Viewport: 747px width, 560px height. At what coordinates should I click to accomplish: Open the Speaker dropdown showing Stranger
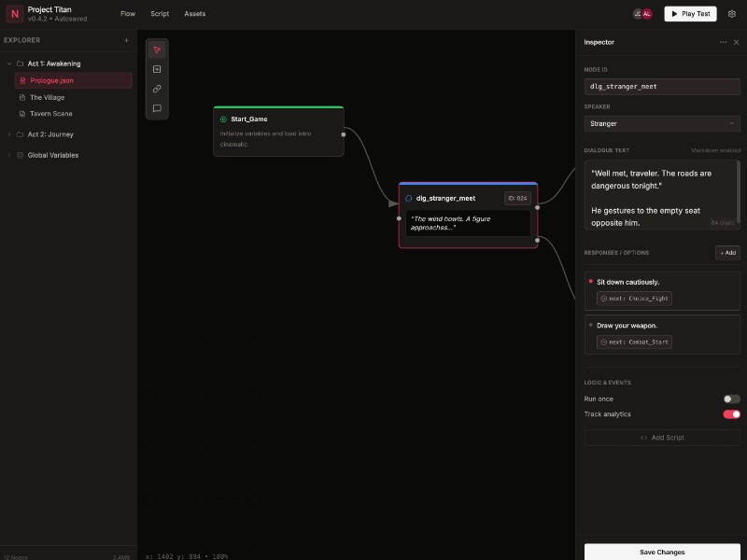coord(662,123)
